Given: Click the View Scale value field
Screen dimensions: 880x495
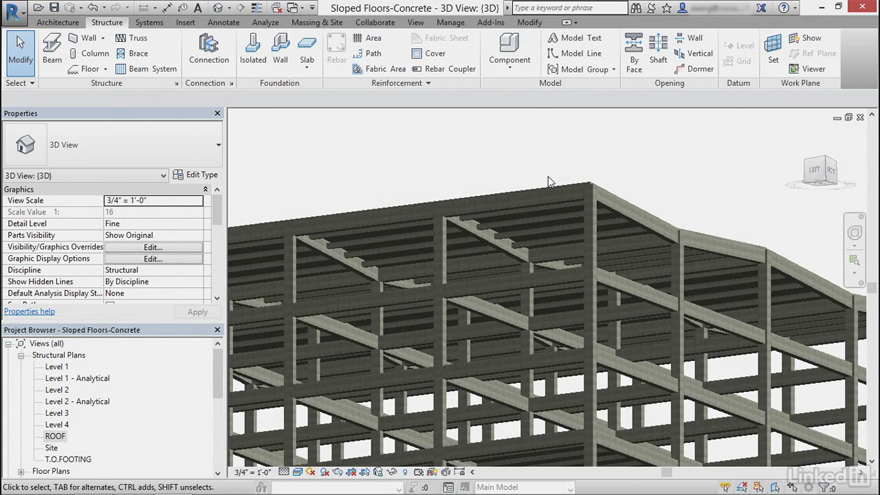Looking at the screenshot, I should click(x=153, y=200).
